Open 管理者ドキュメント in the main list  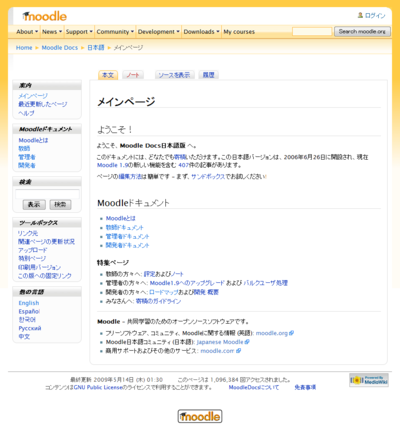point(127,236)
